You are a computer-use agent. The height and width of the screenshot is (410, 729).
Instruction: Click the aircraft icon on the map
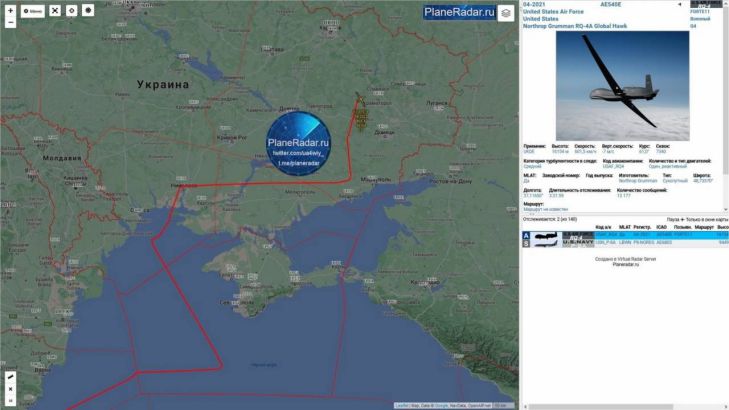pos(362,117)
